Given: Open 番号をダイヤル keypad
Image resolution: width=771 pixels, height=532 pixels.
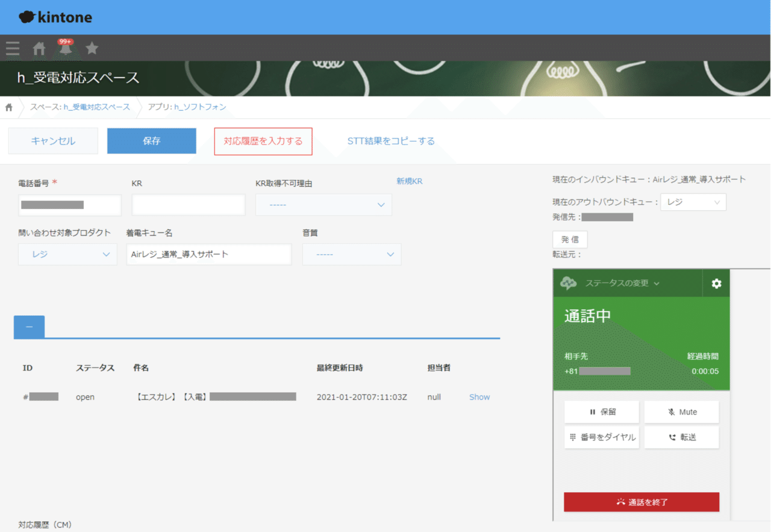Looking at the screenshot, I should point(602,437).
